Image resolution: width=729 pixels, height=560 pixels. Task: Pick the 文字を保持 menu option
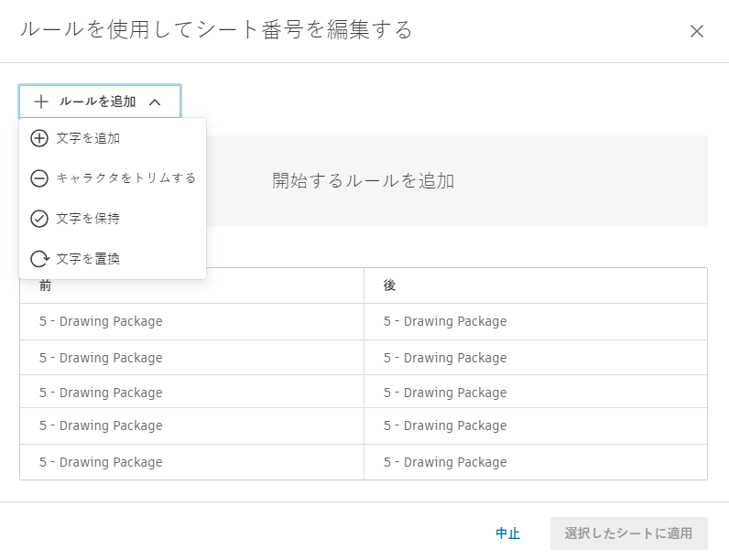(88, 219)
